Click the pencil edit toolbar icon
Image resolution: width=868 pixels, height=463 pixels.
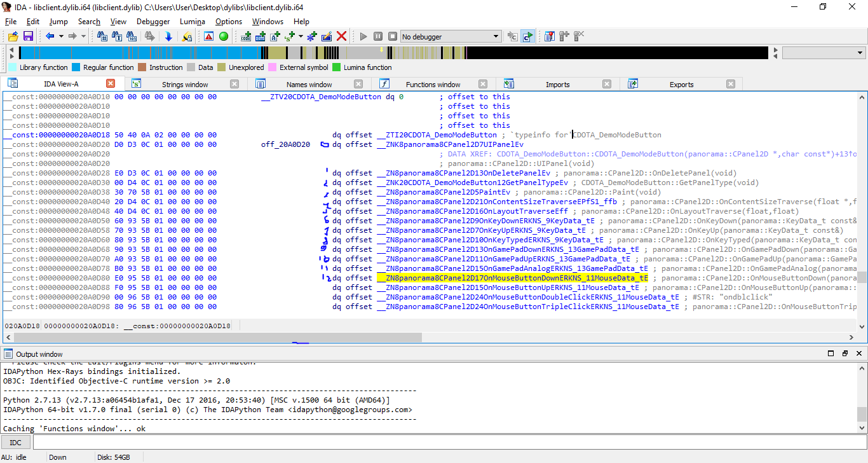[327, 36]
